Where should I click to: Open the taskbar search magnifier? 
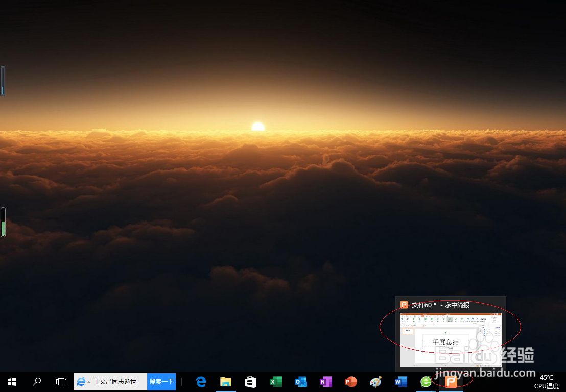pos(36,382)
